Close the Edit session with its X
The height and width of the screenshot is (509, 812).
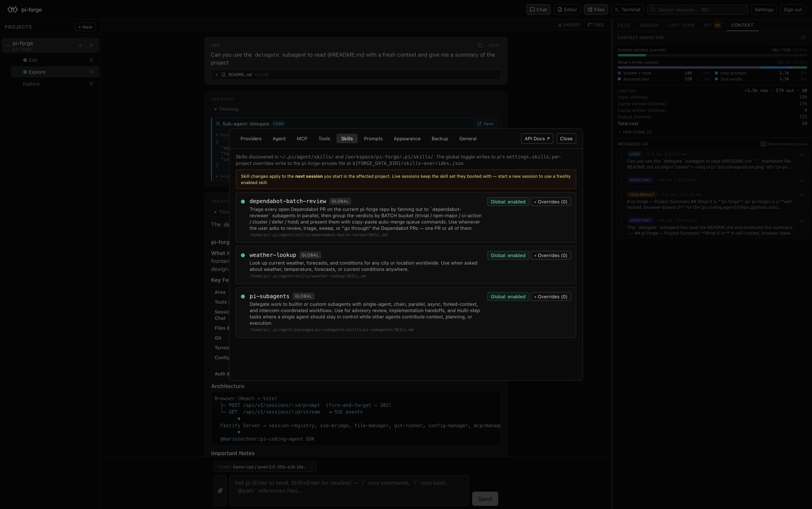[91, 60]
